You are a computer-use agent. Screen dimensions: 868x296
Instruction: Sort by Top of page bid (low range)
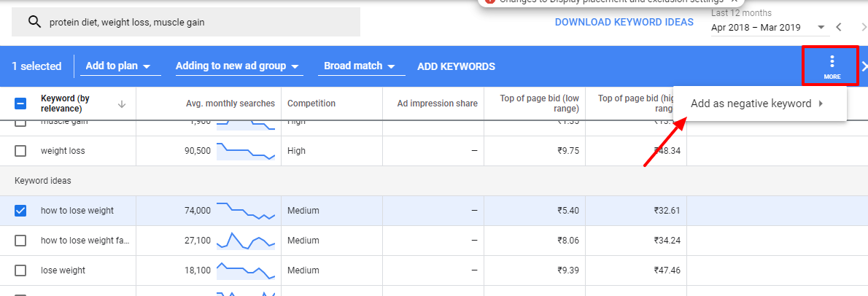(x=539, y=104)
